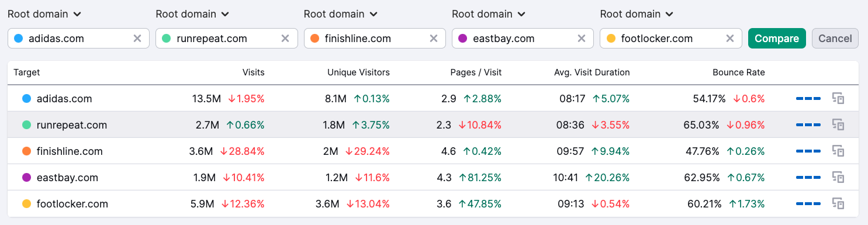Open Root domain dropdown above footlocker.com
The image size is (868, 225).
tap(637, 14)
